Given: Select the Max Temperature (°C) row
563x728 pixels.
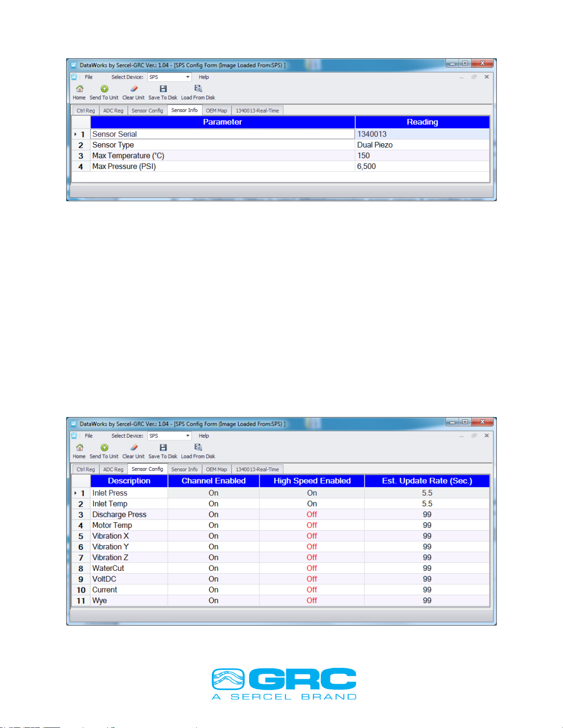Looking at the screenshot, I should 281,156.
